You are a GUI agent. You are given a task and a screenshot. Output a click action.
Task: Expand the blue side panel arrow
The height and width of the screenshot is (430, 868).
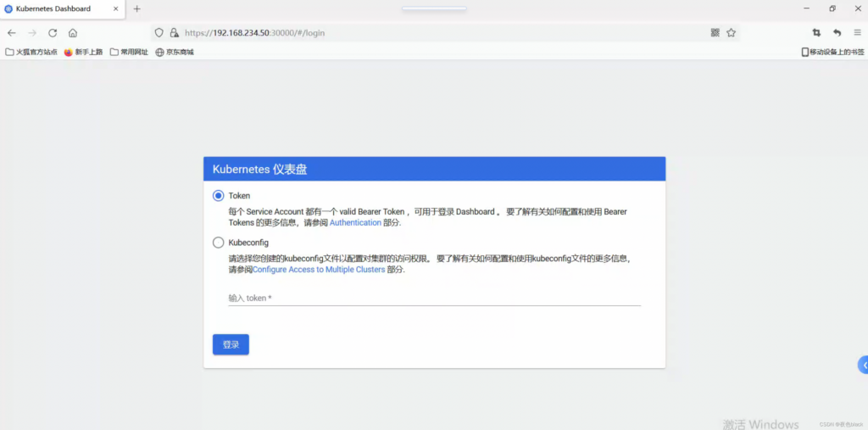pos(863,366)
